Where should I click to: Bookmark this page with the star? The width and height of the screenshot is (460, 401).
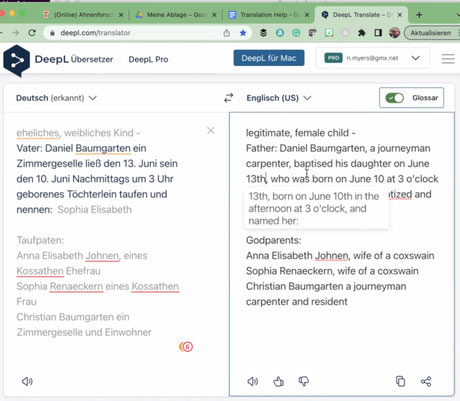point(243,33)
